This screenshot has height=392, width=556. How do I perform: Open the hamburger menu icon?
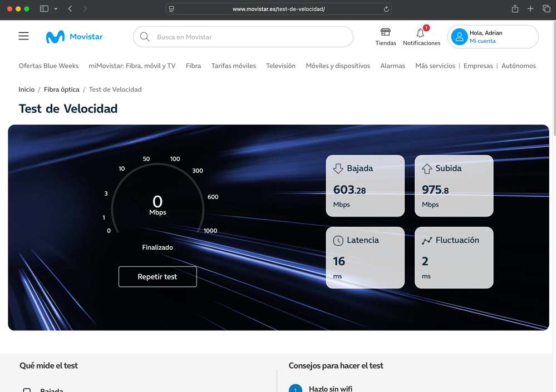click(23, 36)
